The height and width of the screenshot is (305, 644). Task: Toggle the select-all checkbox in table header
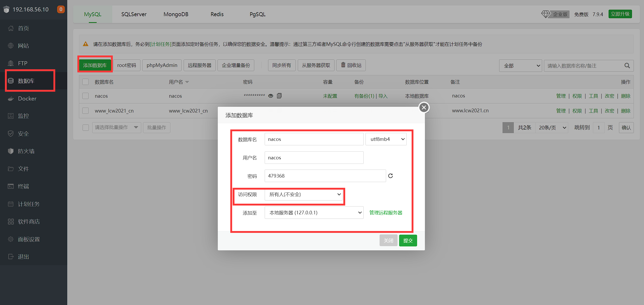click(85, 82)
